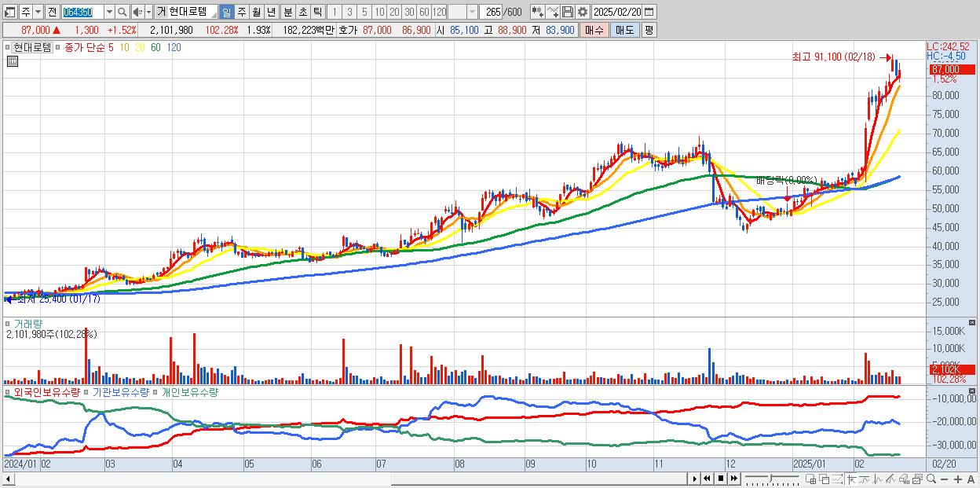
Task: Click the 265 bar count field
Action: point(492,12)
